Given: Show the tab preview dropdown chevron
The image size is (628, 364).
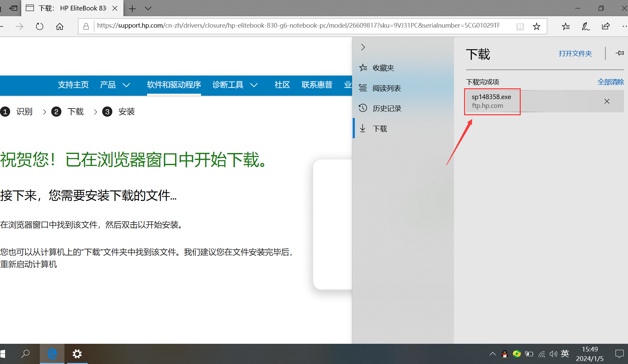Looking at the screenshot, I should (x=148, y=8).
